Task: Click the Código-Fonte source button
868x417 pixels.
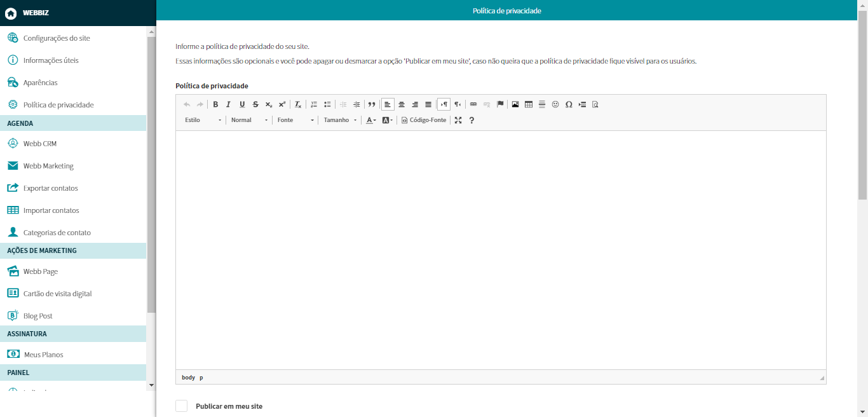Action: pyautogui.click(x=424, y=120)
